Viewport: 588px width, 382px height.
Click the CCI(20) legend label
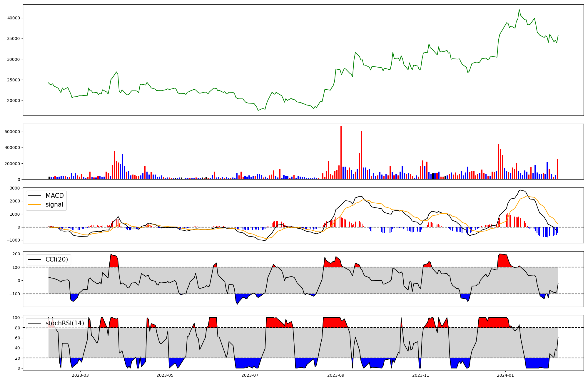pyautogui.click(x=57, y=259)
